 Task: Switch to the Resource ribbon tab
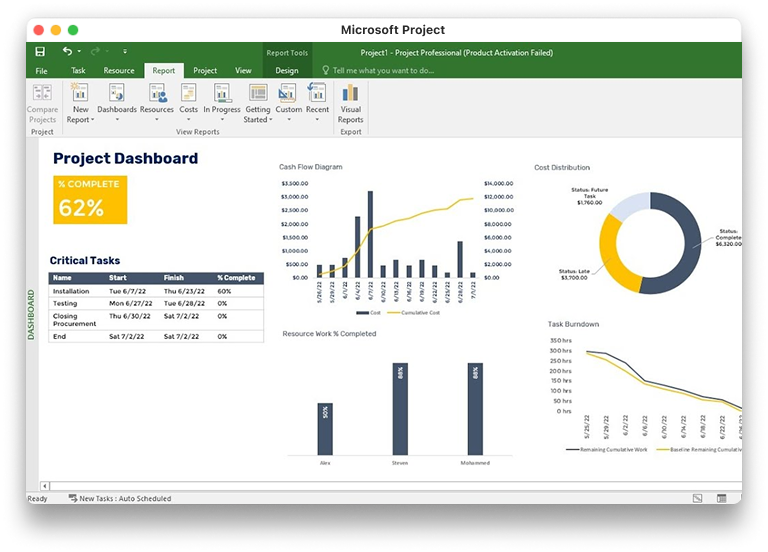click(119, 71)
